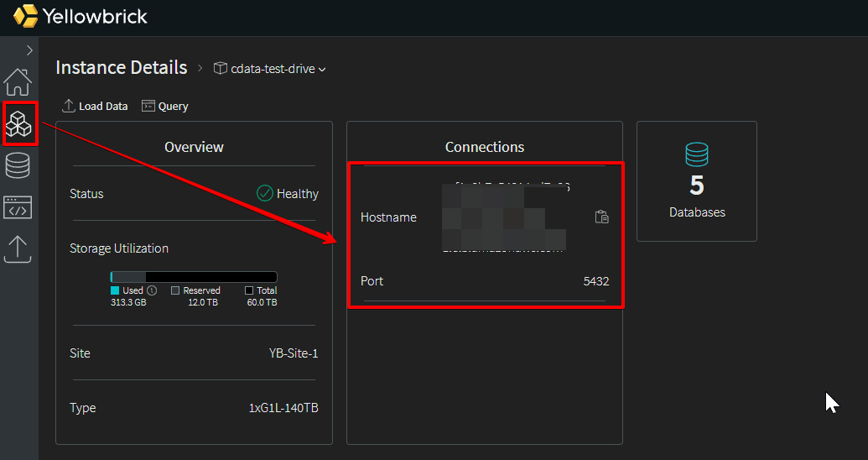Click the Reserved legend swatch
868x460 pixels.
[x=175, y=290]
